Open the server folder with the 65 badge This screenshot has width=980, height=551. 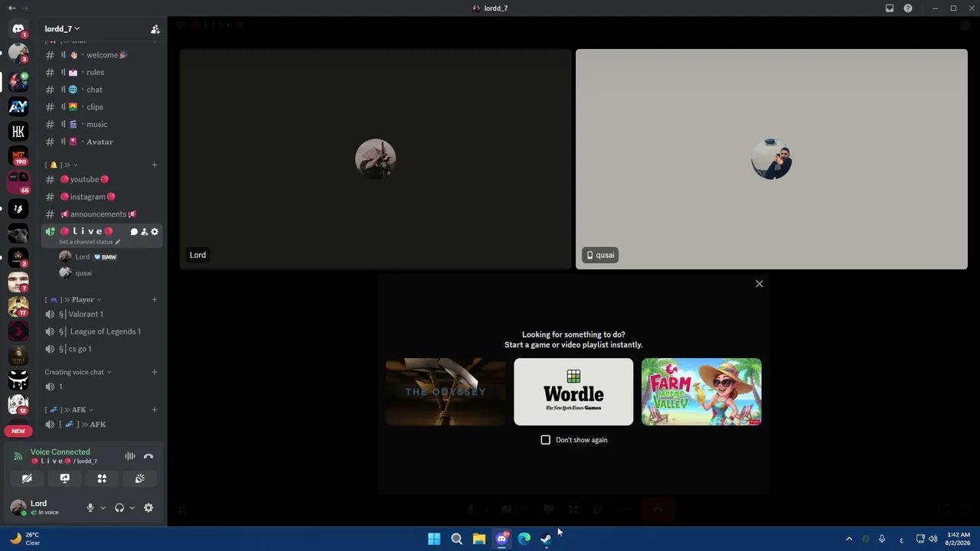tap(18, 183)
